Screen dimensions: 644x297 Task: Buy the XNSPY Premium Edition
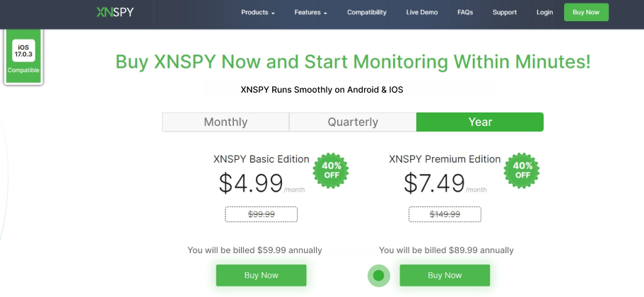pos(445,275)
